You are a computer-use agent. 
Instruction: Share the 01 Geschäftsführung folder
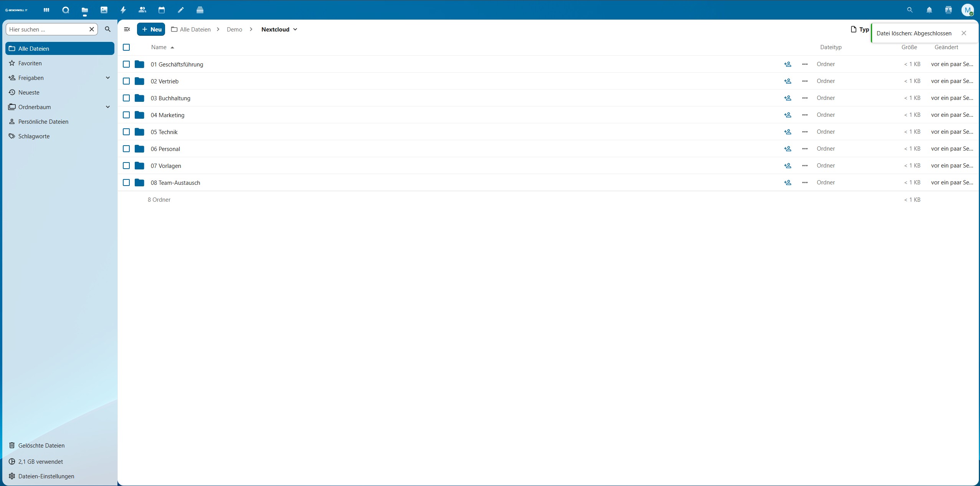787,64
